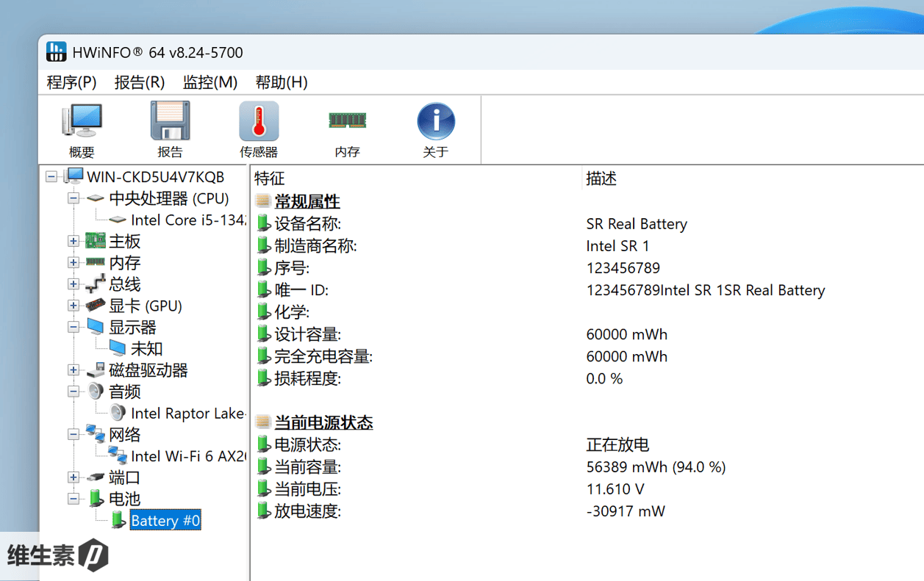Open the 关于 info icon
The height and width of the screenshot is (581, 924).
click(436, 122)
